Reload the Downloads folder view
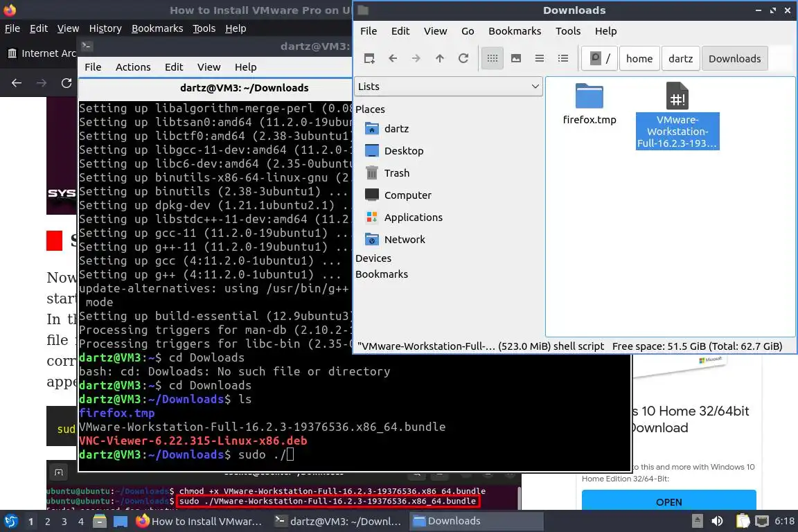Image resolution: width=798 pixels, height=532 pixels. 463,59
